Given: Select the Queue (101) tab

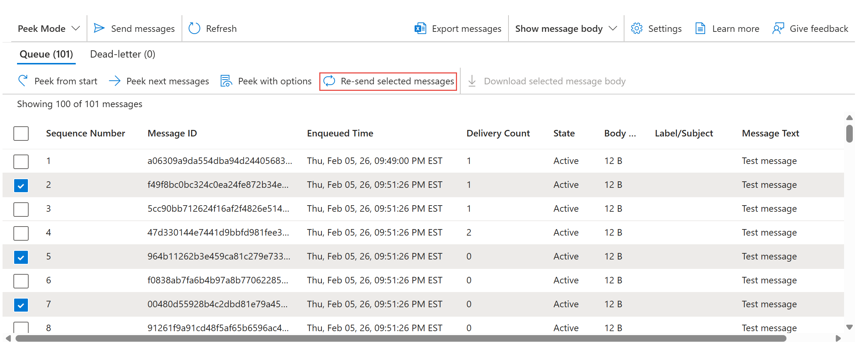Looking at the screenshot, I should click(46, 54).
